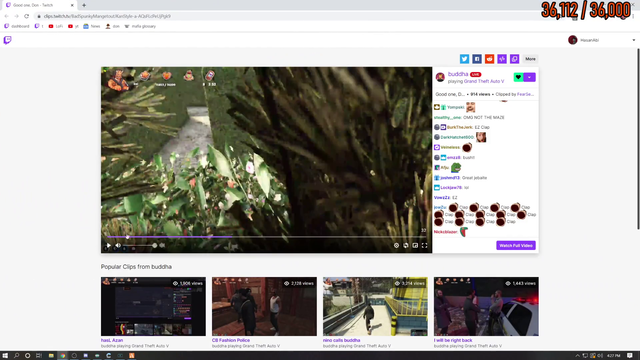Click I will be right back title
Image resolution: width=640 pixels, height=360 pixels.
coord(453,340)
